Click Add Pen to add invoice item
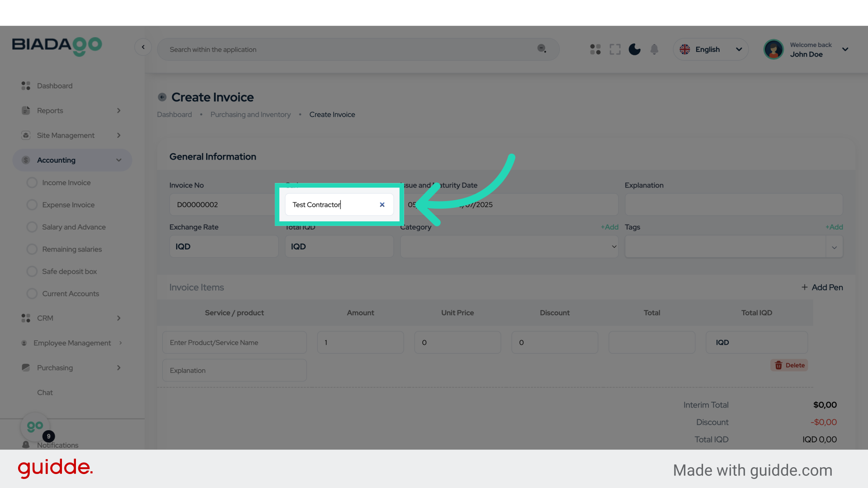The image size is (868, 488). pyautogui.click(x=822, y=287)
